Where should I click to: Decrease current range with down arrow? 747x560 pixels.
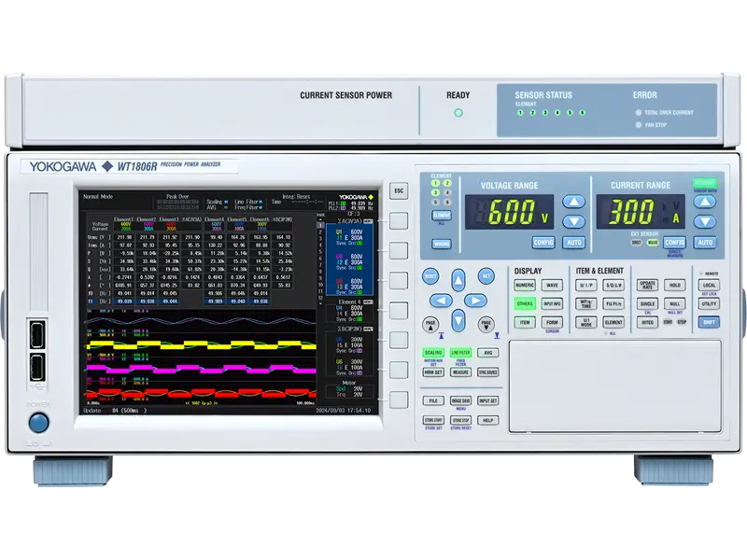coord(705,221)
